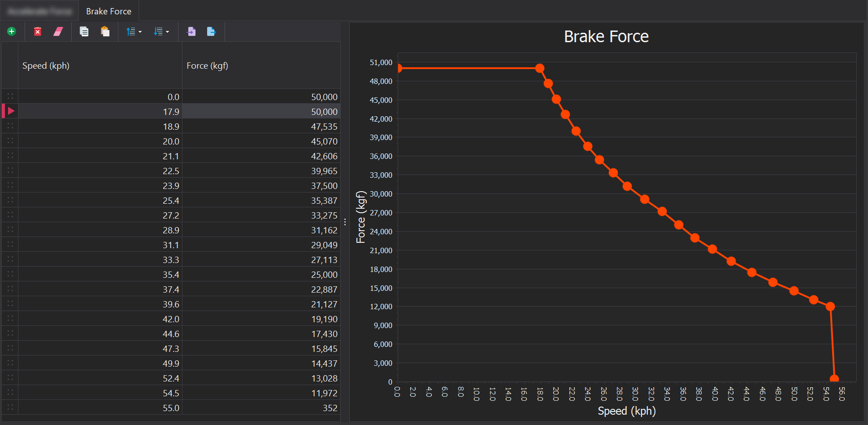Click the red delete row trash icon
The image size is (868, 425).
[38, 31]
